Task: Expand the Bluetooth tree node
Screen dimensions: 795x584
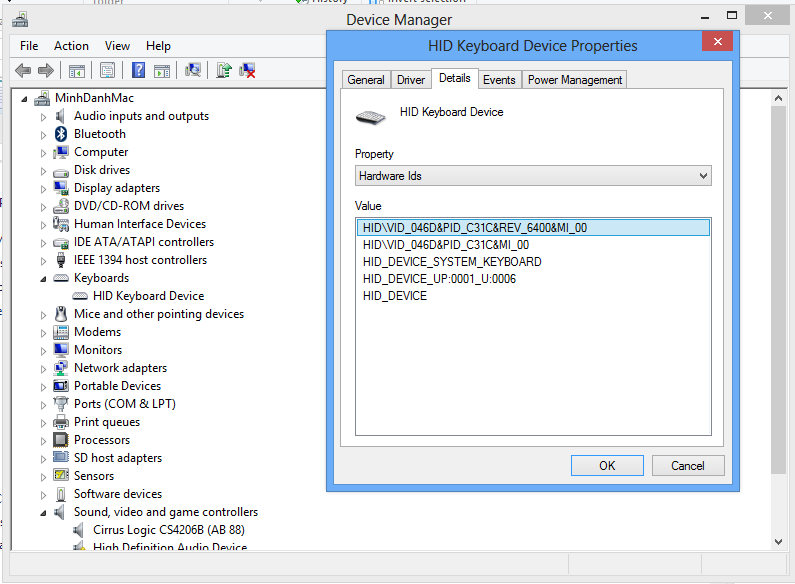Action: point(43,135)
